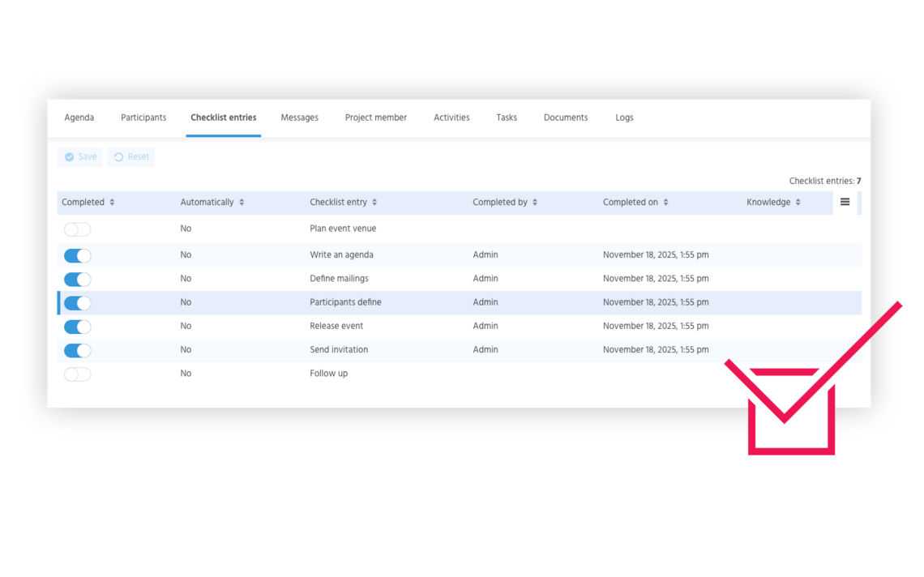Go to the Documents tab
The image size is (924, 577).
566,118
